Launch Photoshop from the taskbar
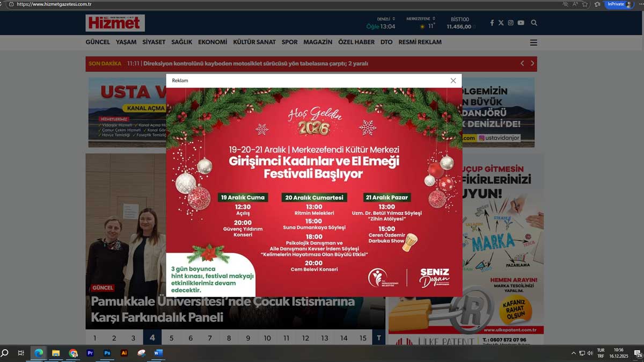The width and height of the screenshot is (644, 362). [107, 353]
